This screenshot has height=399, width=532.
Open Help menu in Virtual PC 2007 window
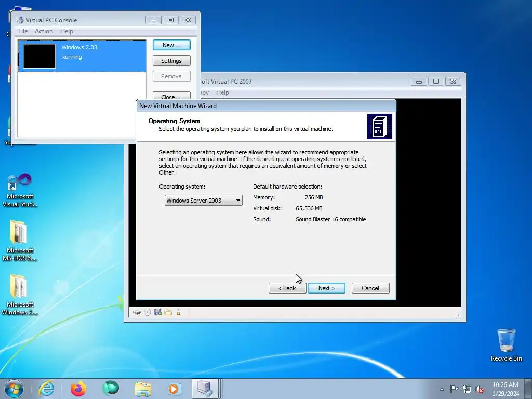click(222, 92)
